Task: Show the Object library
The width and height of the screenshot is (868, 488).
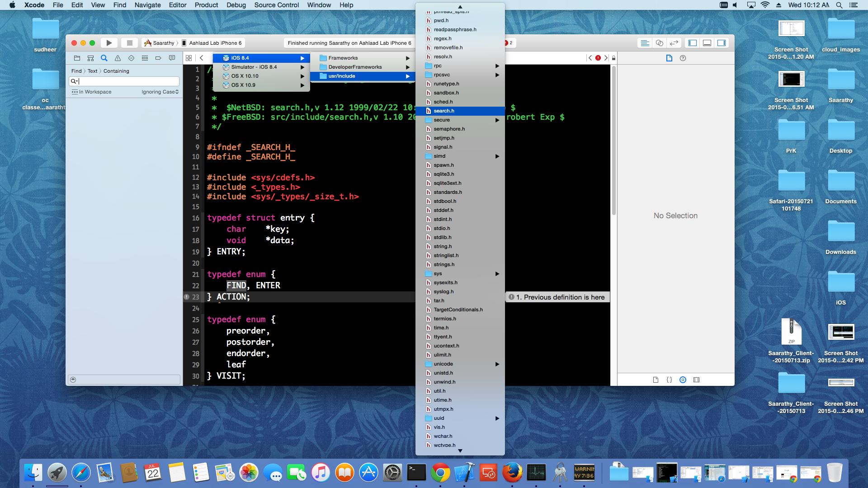Action: coord(683,380)
